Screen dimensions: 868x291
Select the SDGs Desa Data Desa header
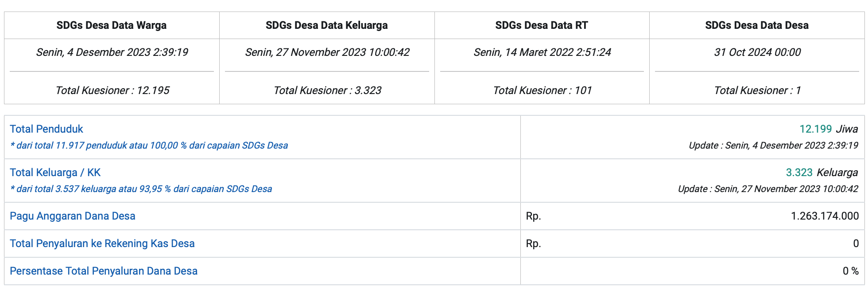coord(757,25)
